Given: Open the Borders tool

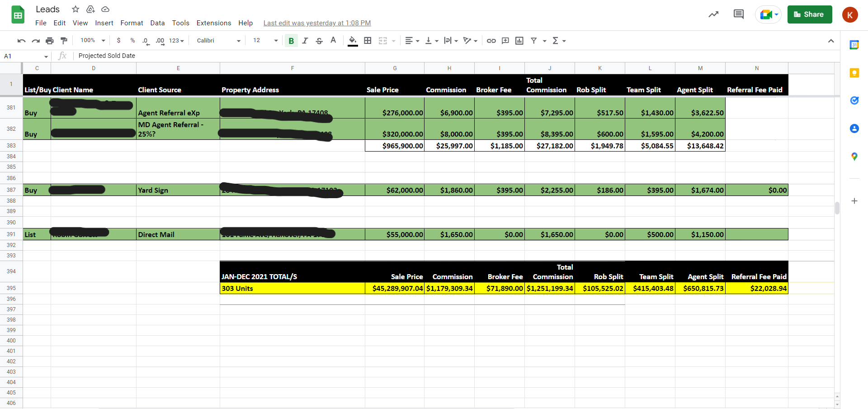Looking at the screenshot, I should [368, 41].
